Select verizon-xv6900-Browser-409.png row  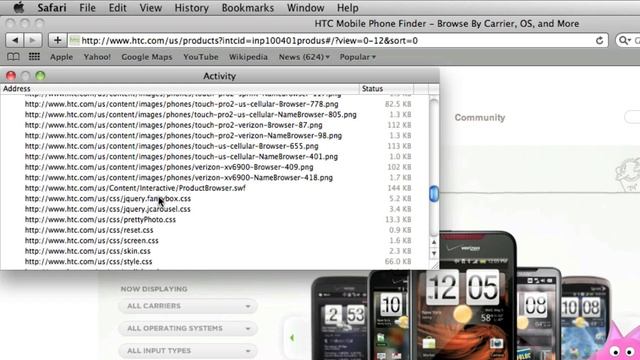214,167
